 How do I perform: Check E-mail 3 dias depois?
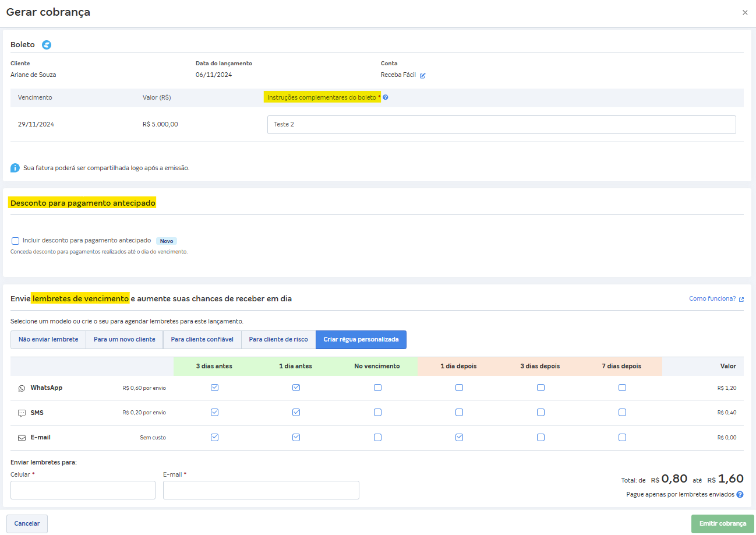(540, 437)
